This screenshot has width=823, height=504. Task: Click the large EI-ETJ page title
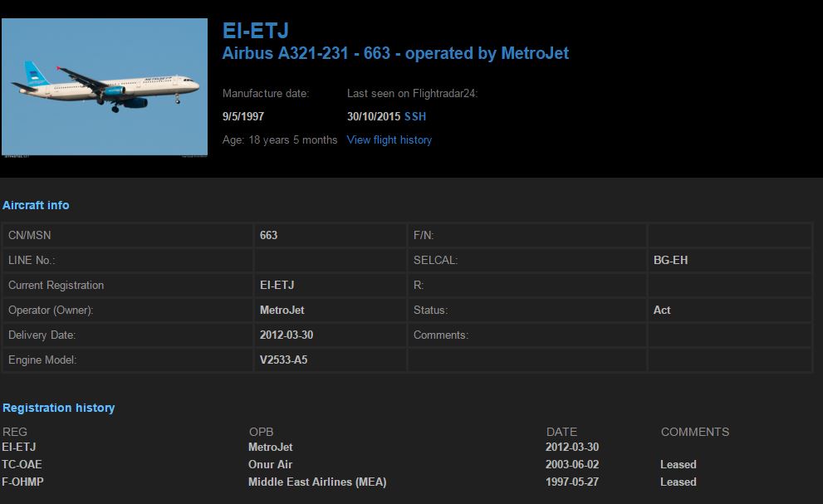tap(256, 32)
